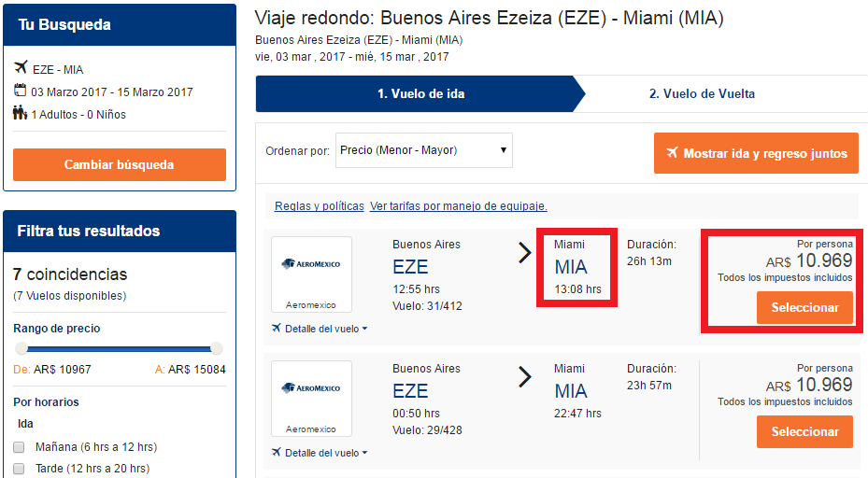Expand Detalle del vuelo for the second flight
Image resolution: width=868 pixels, height=478 pixels.
point(325,453)
